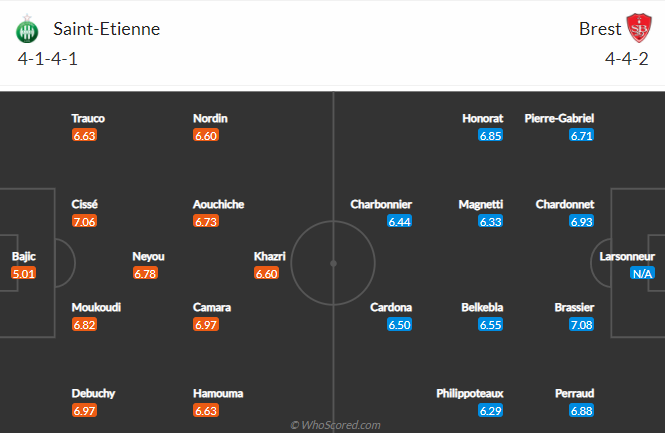Click the Debuchy player name
The image size is (665, 433).
93,394
